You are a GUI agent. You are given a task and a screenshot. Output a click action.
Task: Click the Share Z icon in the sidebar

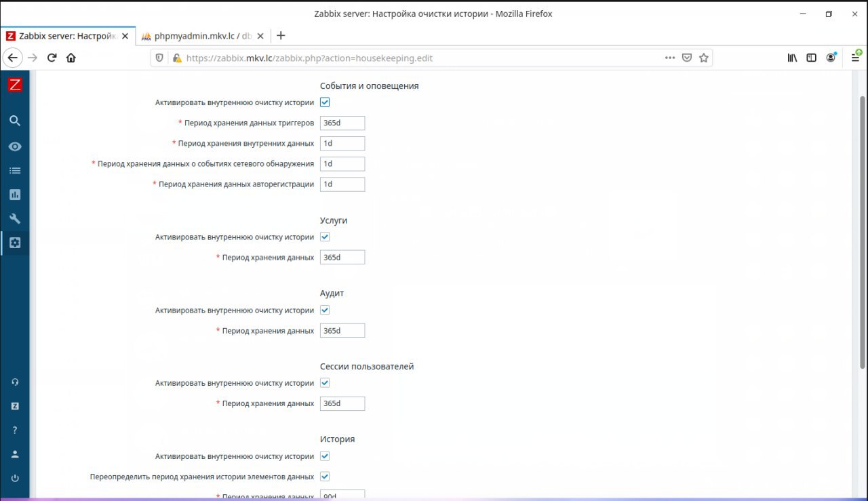coord(15,406)
